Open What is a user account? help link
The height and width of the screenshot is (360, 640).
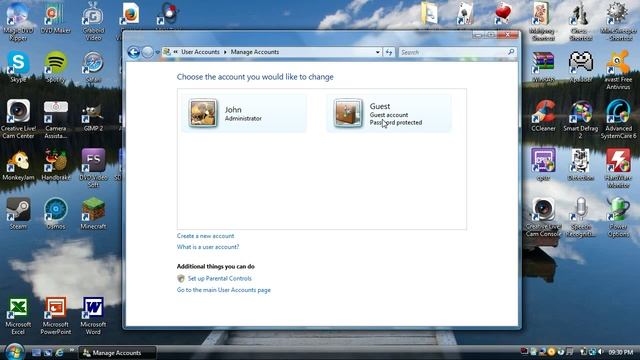[208, 247]
